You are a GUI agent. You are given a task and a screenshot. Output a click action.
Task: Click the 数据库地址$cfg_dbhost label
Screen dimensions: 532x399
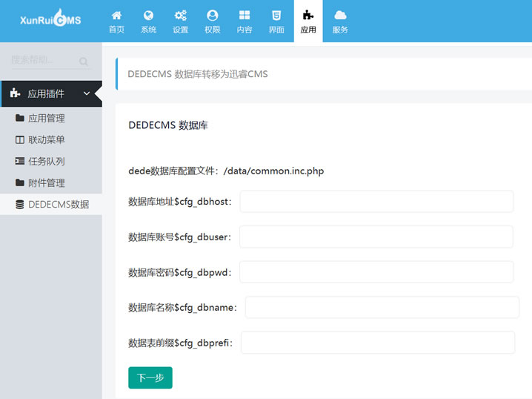tap(180, 202)
